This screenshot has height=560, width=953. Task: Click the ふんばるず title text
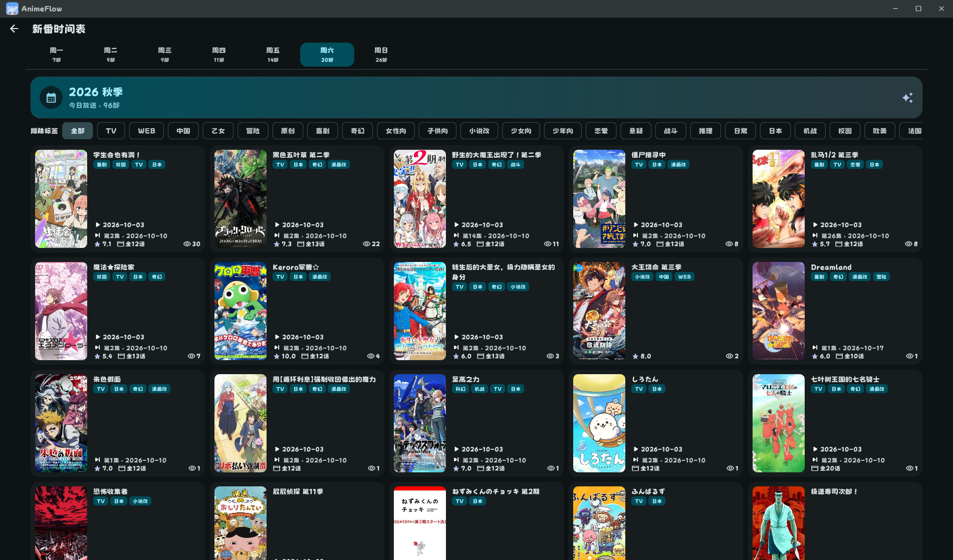click(x=648, y=491)
